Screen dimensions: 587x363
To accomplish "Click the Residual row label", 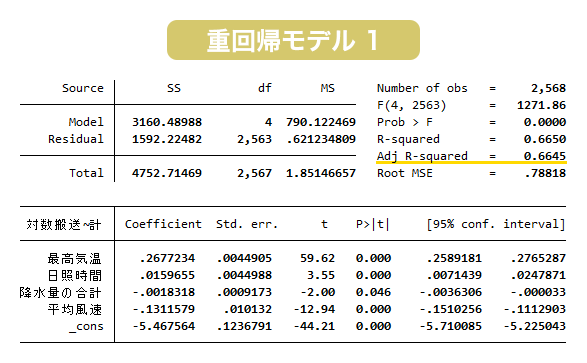I will pyautogui.click(x=76, y=139).
